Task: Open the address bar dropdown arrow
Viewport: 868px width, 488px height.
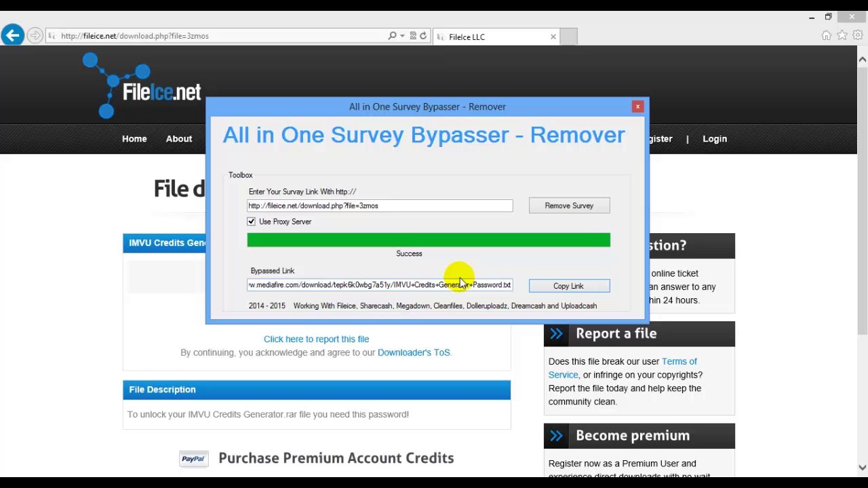Action: [x=402, y=36]
